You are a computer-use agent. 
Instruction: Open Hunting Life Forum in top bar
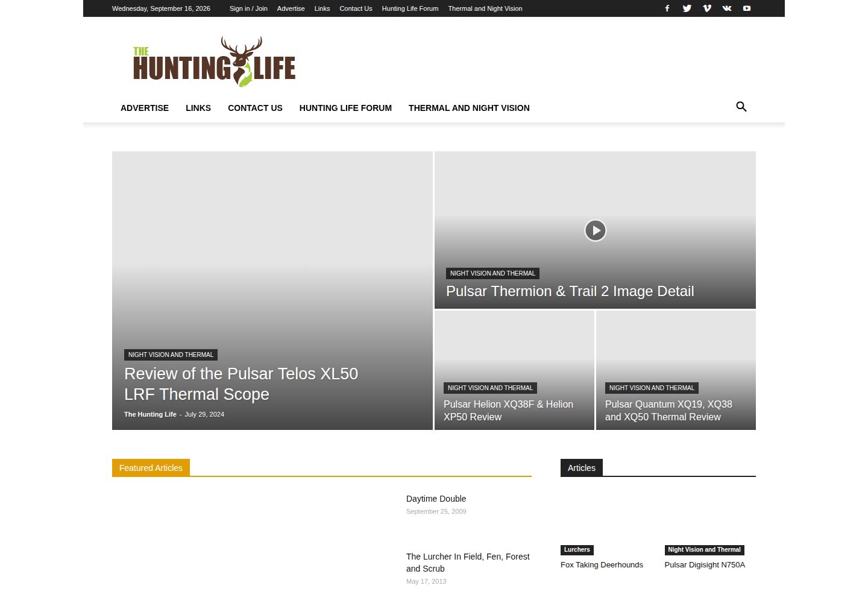click(410, 8)
